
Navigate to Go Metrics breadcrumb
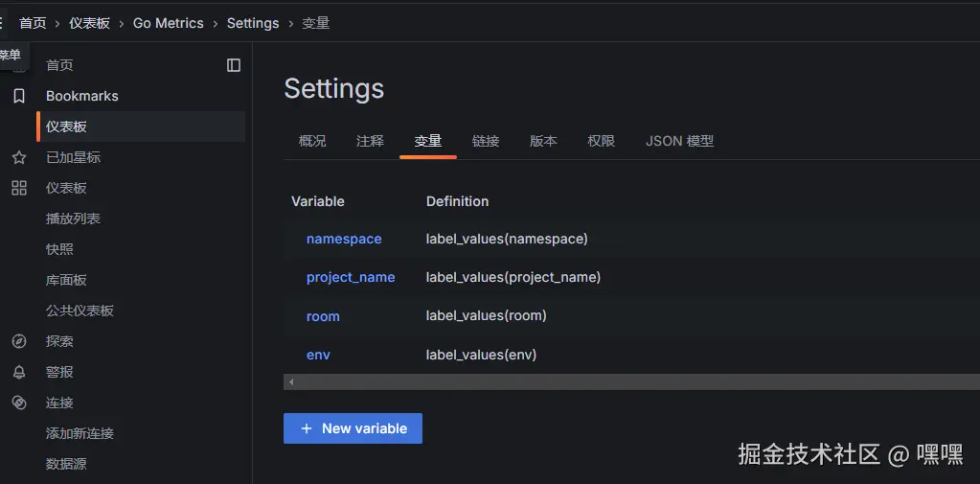coord(168,23)
